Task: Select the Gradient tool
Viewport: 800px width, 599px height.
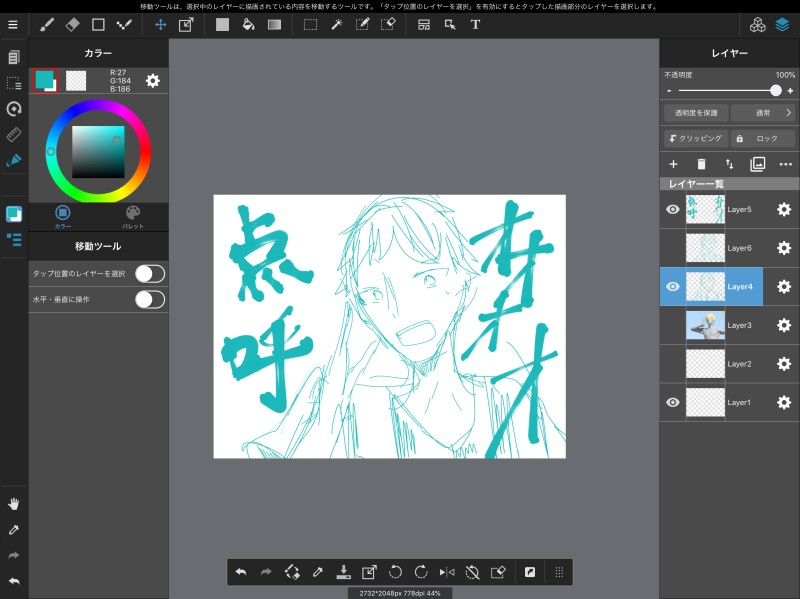Action: click(x=274, y=24)
